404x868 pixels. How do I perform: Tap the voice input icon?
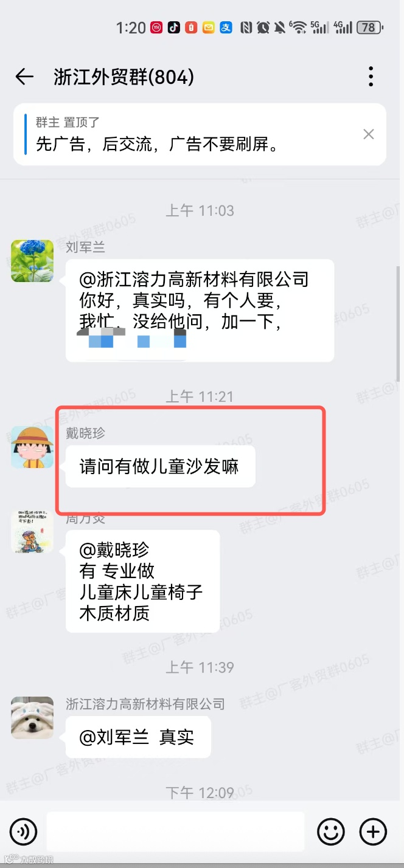coord(23,832)
